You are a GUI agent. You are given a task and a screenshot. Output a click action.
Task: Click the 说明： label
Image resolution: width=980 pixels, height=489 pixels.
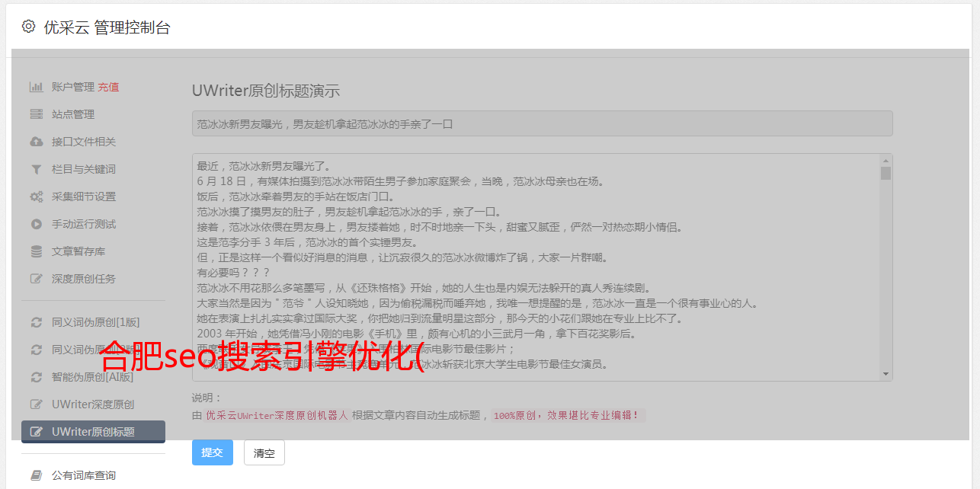(x=207, y=398)
